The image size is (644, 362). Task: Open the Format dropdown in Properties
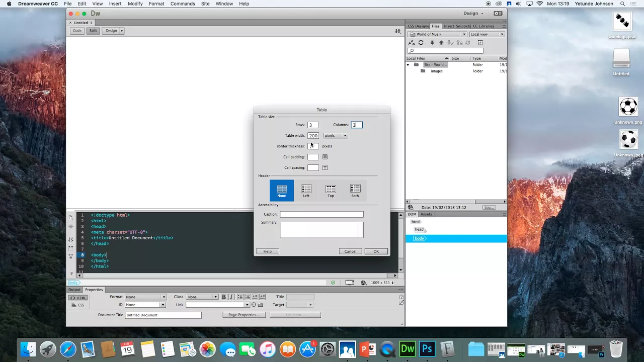coord(145,297)
